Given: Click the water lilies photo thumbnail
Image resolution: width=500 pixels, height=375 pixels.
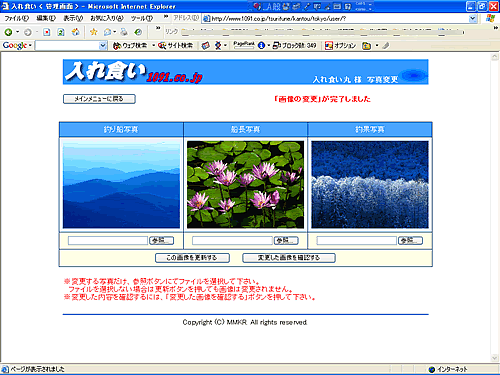Looking at the screenshot, I should pos(245,184).
